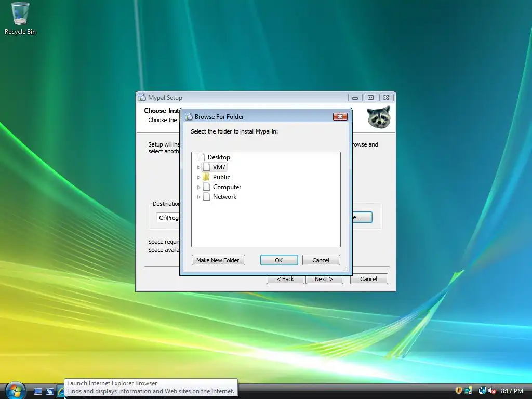Select the Desktop page icon in tree

(x=201, y=157)
